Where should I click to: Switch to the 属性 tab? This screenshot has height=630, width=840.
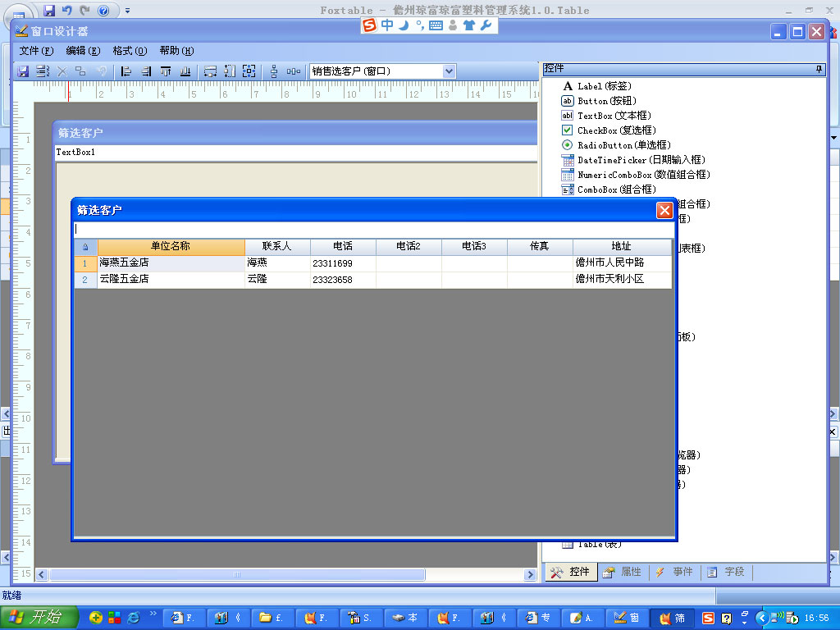tap(623, 572)
